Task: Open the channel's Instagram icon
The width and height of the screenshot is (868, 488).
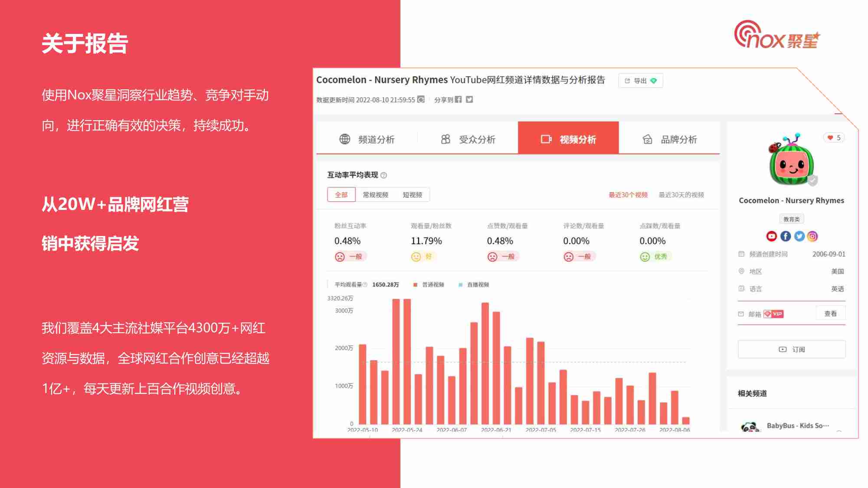Action: (x=812, y=236)
